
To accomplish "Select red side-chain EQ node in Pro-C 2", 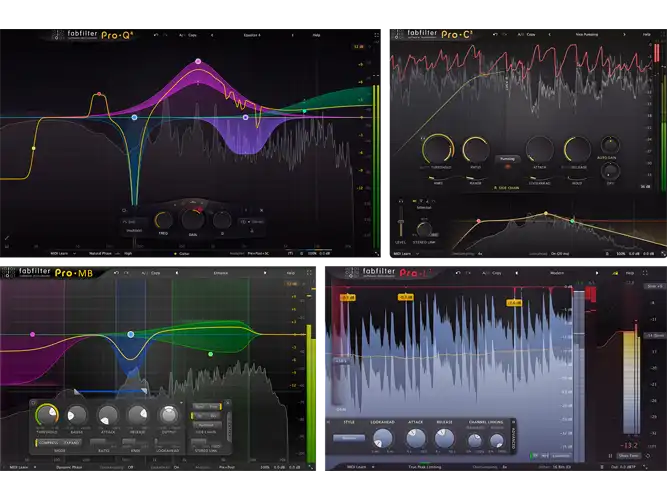I will (x=479, y=221).
